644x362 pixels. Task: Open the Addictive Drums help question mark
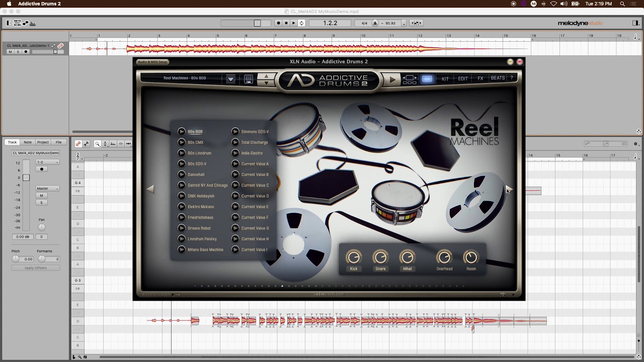(x=512, y=78)
